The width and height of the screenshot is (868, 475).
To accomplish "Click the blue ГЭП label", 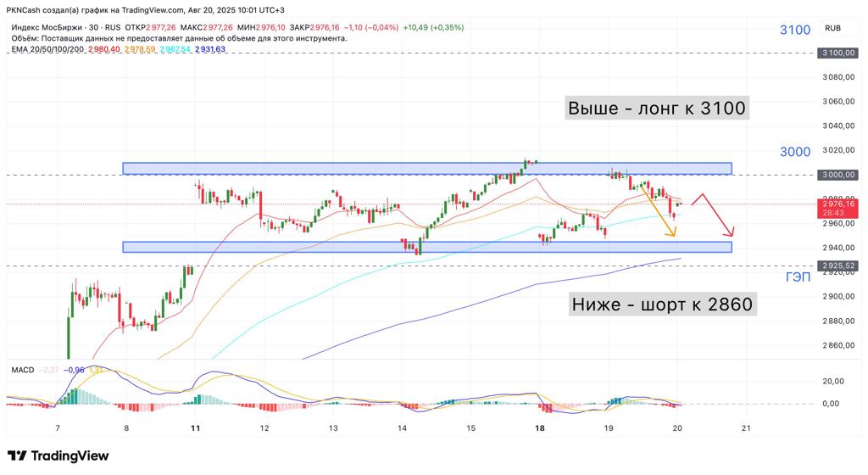I will click(x=798, y=277).
